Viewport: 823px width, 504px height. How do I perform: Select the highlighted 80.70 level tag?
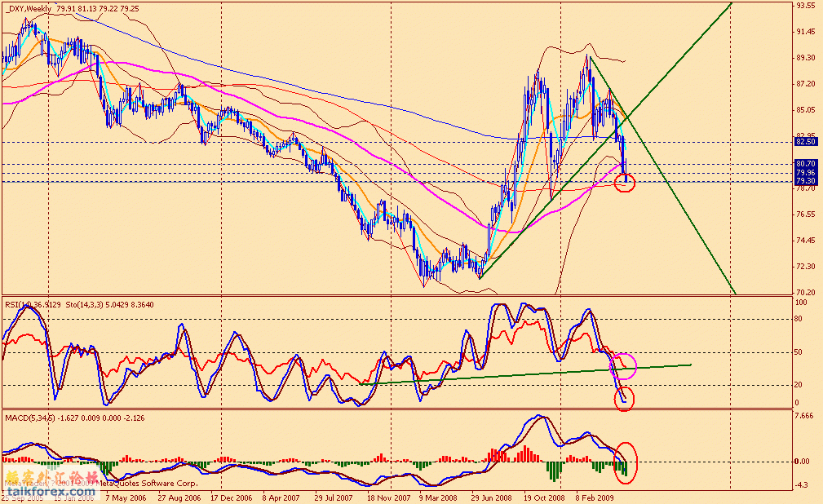click(806, 164)
